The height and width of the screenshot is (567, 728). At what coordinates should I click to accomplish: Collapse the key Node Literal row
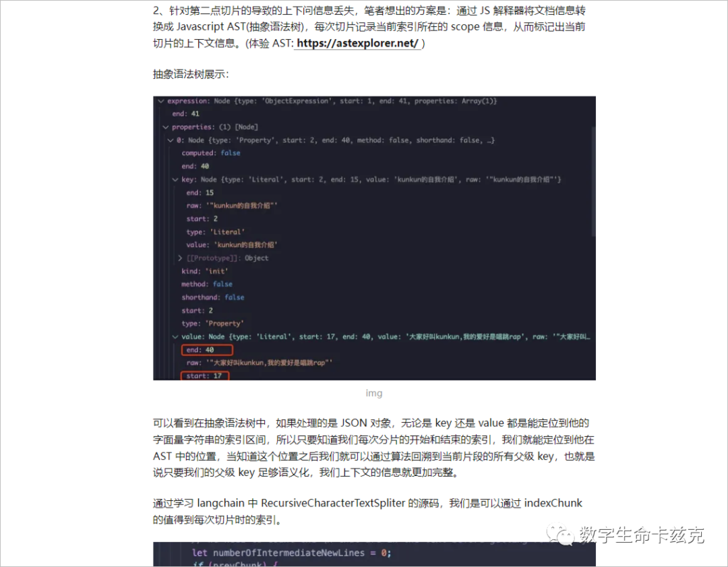(175, 179)
